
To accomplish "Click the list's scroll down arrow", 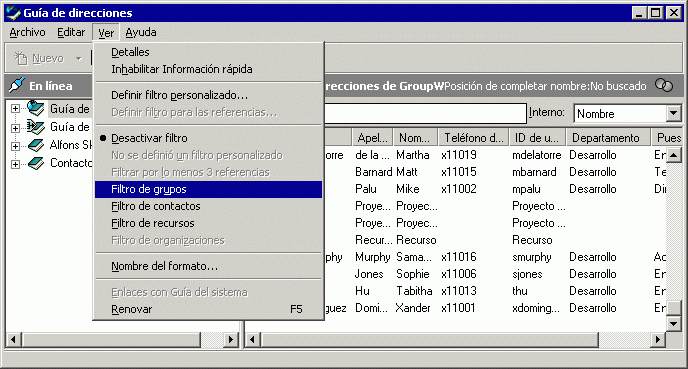I will pos(674,324).
